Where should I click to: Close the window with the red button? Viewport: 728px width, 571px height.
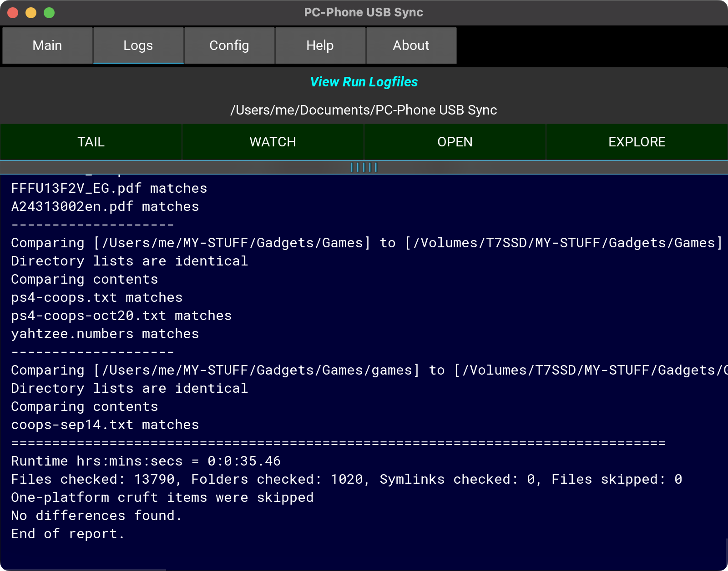tap(13, 13)
